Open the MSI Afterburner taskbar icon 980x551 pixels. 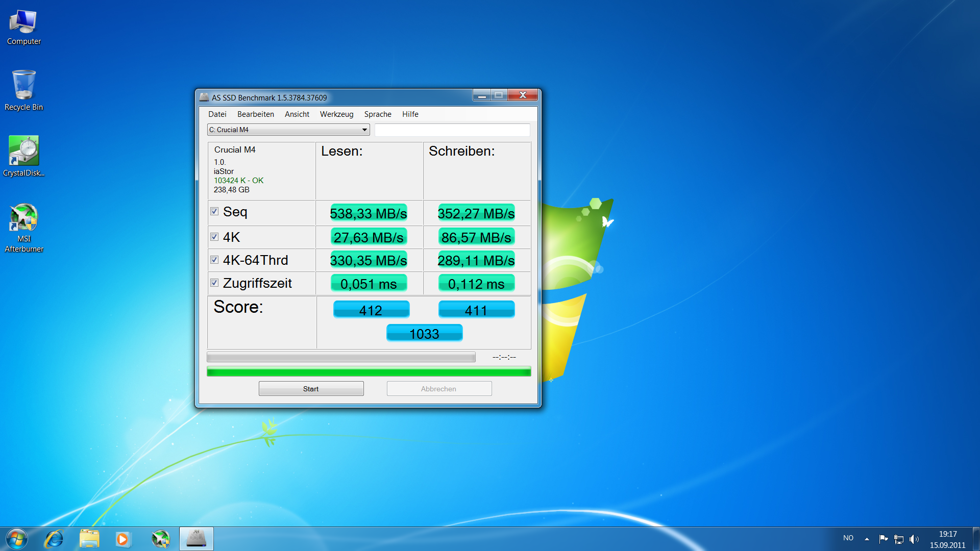point(160,539)
